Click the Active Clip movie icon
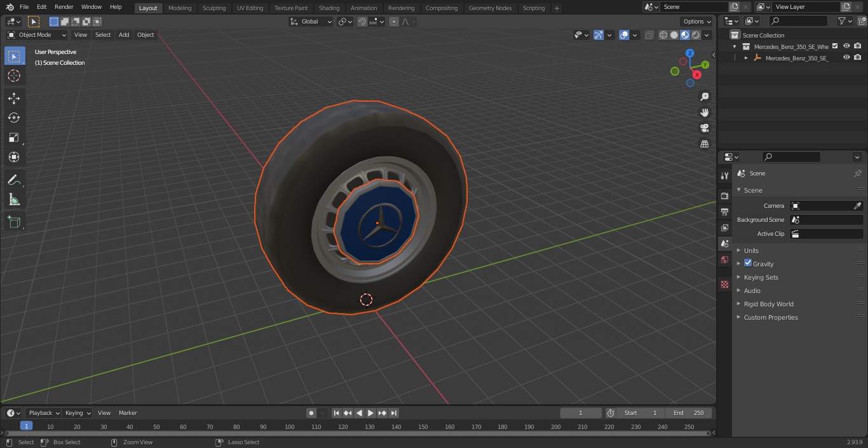The image size is (868, 448). [x=795, y=234]
